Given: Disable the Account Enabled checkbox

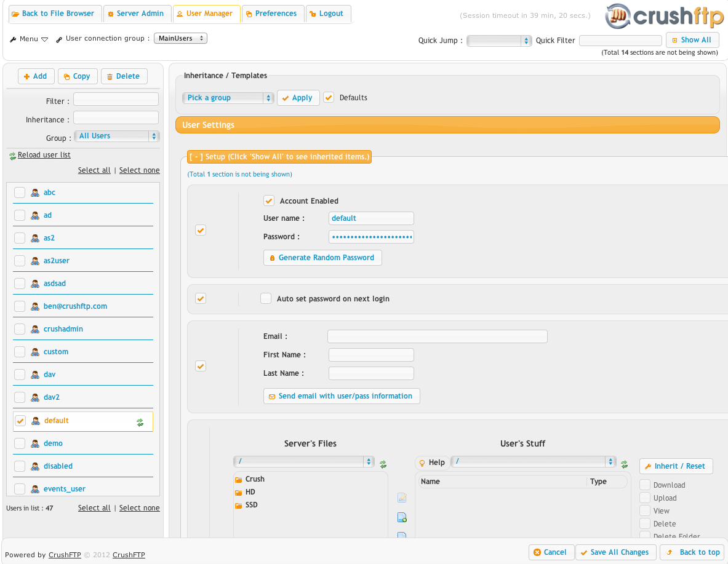Looking at the screenshot, I should [x=269, y=201].
